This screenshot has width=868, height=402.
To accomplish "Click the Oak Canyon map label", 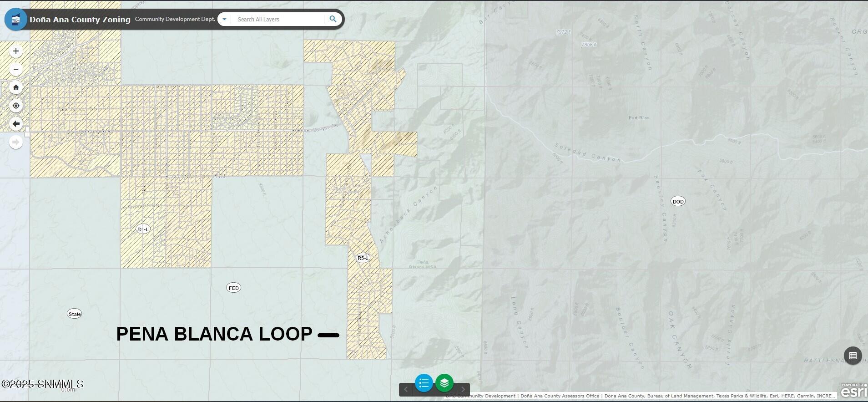I will pyautogui.click(x=680, y=340).
